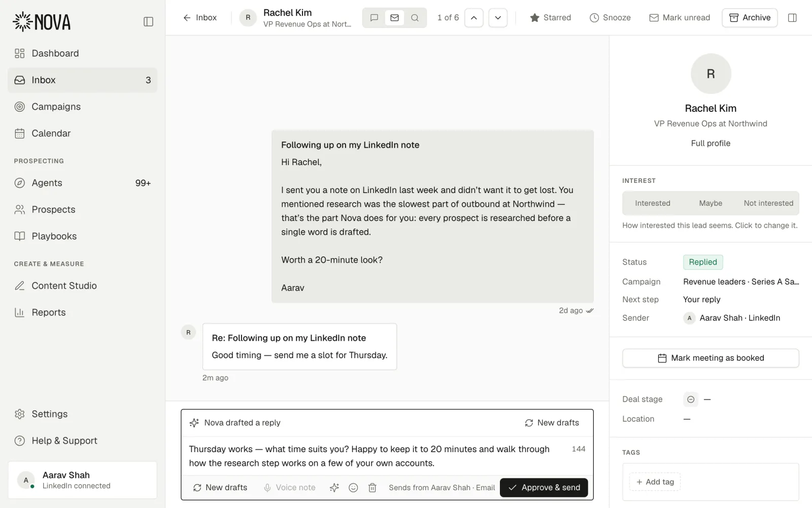Open Campaigns page
The width and height of the screenshot is (812, 508).
coord(82,107)
